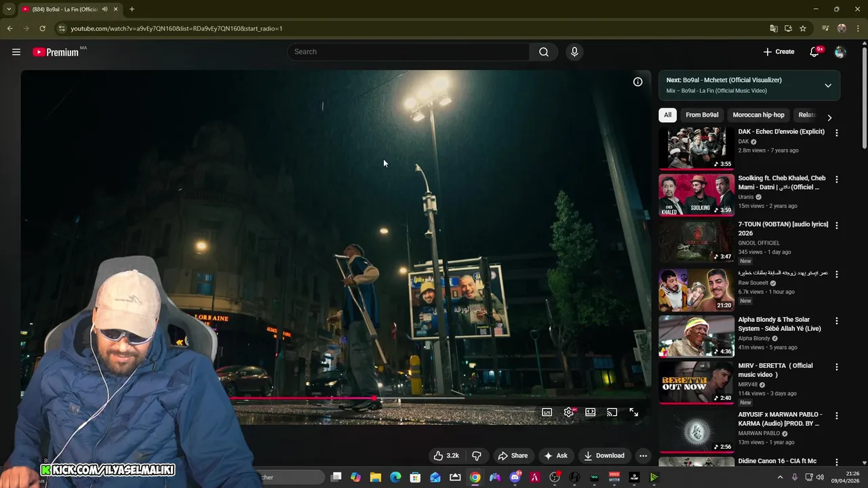Open player settings gear
868x488 pixels.
pos(569,412)
